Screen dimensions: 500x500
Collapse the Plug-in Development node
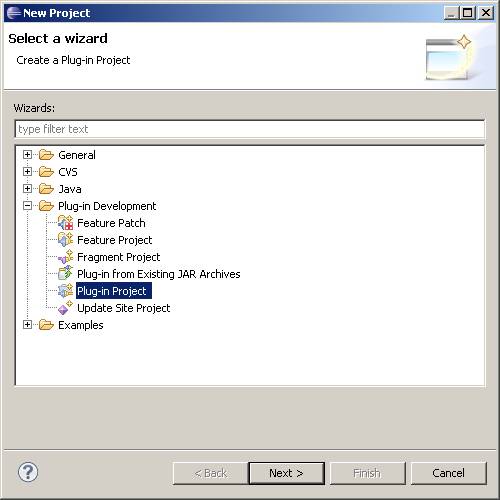point(28,206)
